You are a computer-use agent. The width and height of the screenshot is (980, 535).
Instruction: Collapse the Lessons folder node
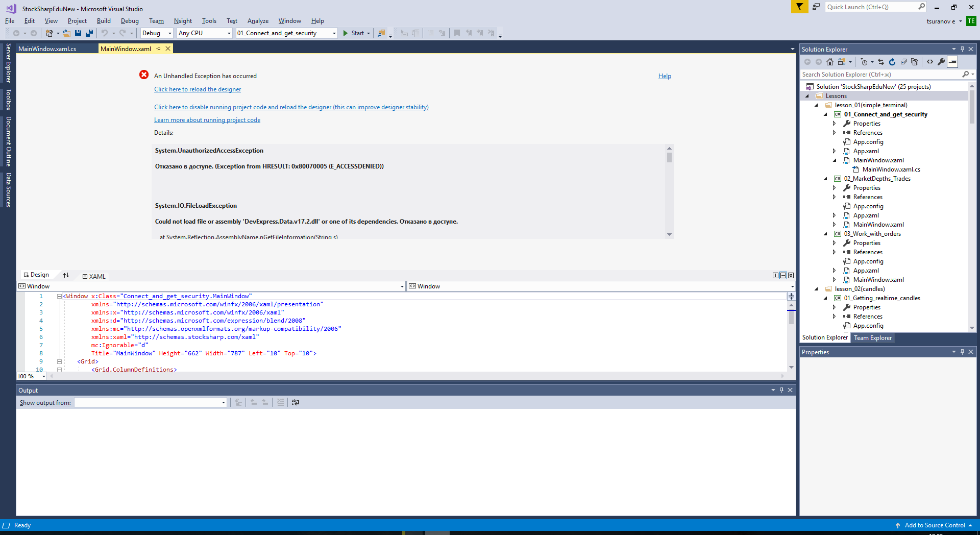tap(807, 96)
